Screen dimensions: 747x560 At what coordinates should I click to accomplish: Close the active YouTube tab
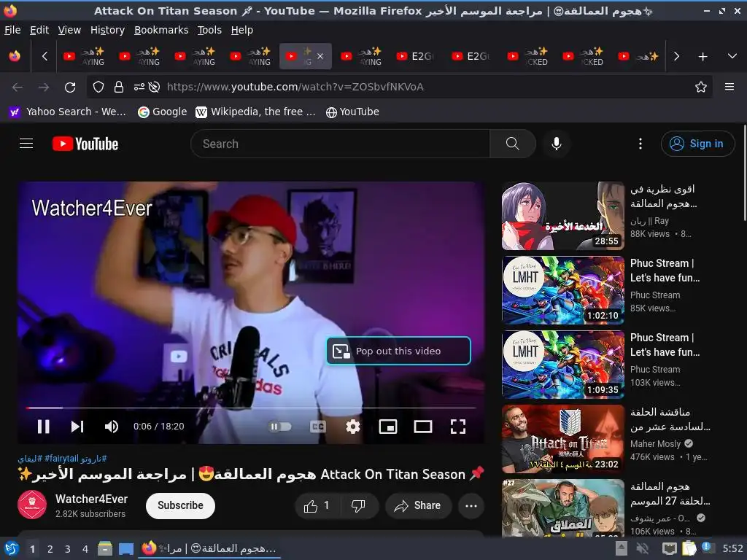point(320,56)
